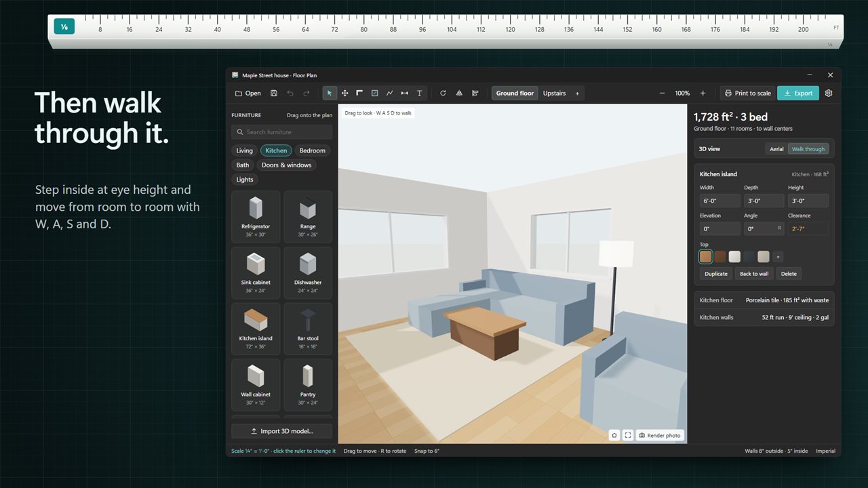Screen dimensions: 868x488
Task: Pick the light oak top swatch
Action: [706, 257]
